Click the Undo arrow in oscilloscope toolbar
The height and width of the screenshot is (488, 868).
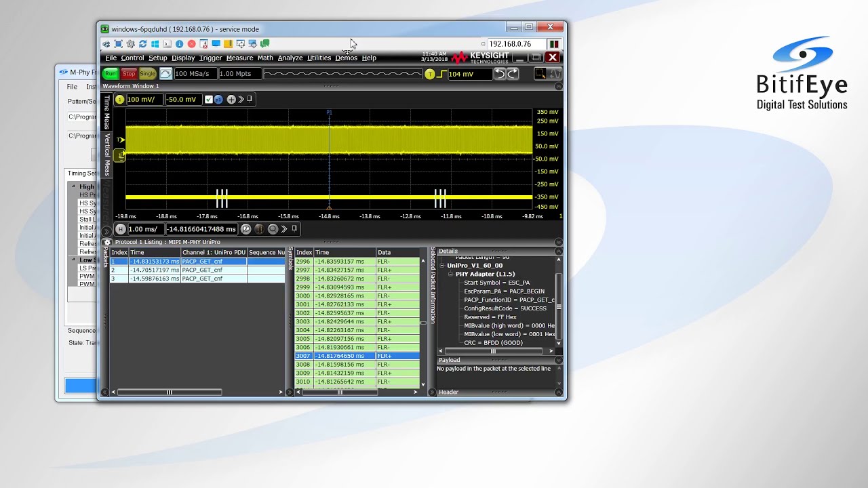tap(500, 74)
